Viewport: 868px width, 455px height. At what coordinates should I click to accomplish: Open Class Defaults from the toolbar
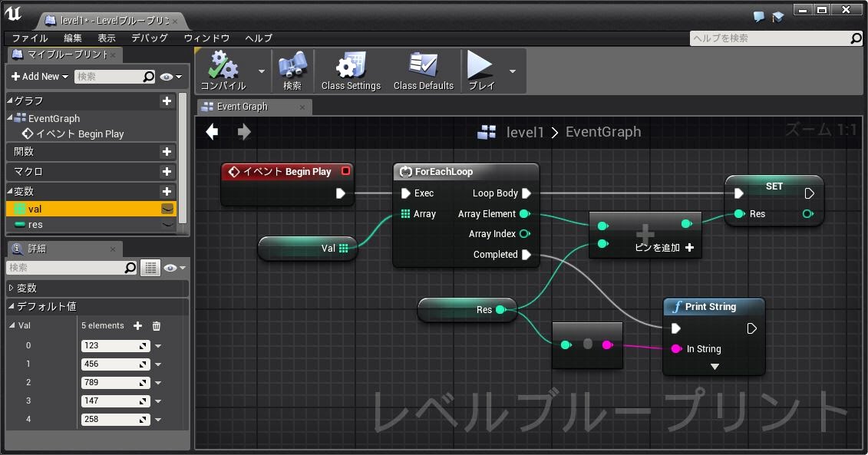tap(423, 69)
